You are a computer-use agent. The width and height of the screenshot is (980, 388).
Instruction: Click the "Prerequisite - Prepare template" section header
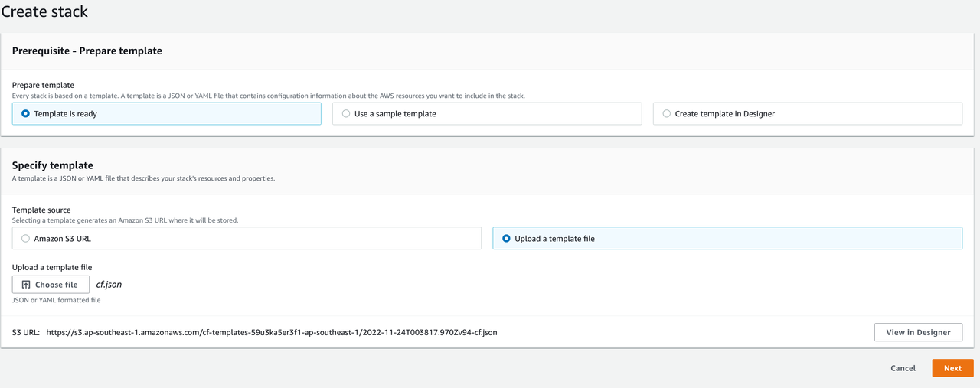point(87,51)
